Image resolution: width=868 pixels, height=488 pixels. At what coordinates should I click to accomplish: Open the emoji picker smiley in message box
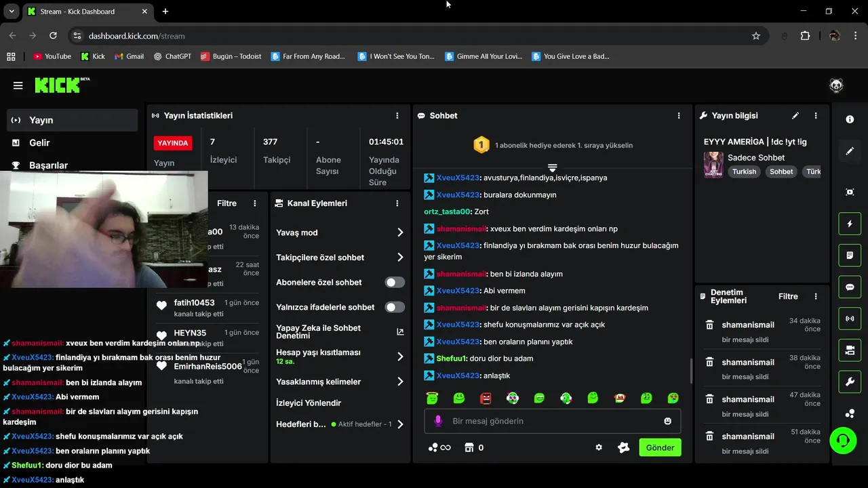[667, 421]
